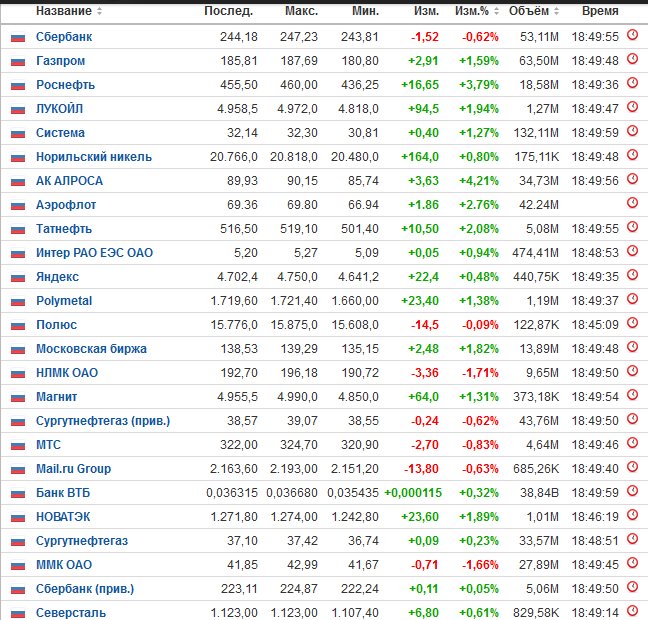Select the time 18:46:19 in the НОВАТЭК row
This screenshot has width=648, height=620.
595,517
